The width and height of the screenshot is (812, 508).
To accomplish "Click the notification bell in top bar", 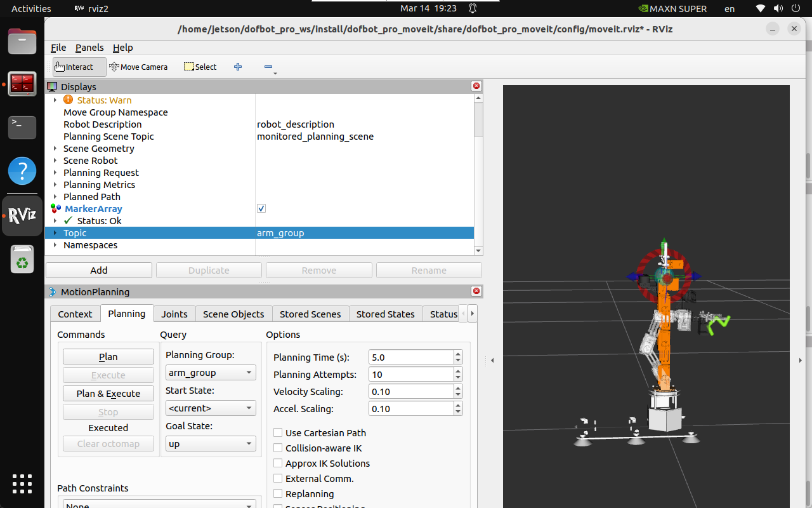I will [x=473, y=9].
